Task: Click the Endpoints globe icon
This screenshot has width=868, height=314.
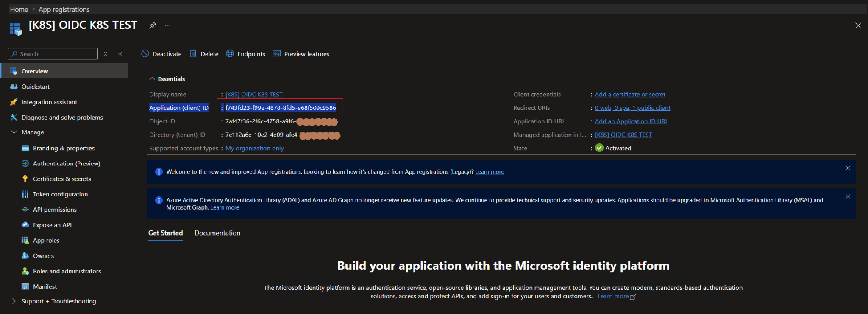Action: [x=230, y=53]
